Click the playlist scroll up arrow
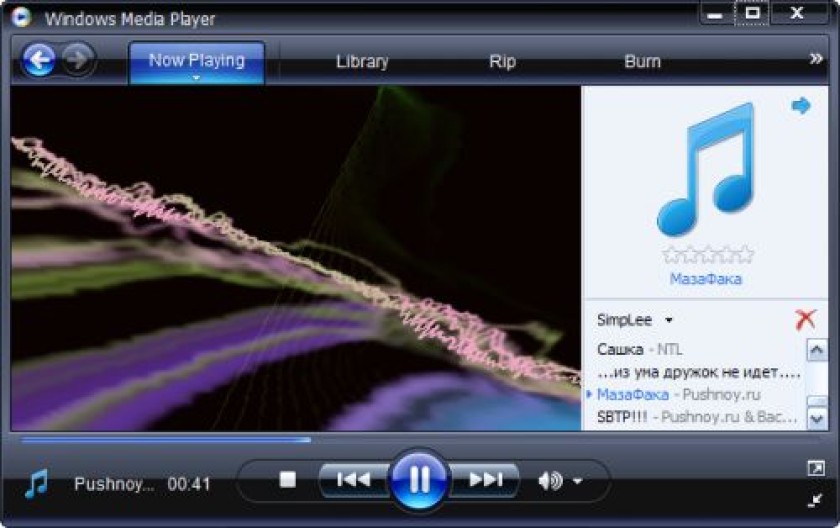This screenshot has width=840, height=528. (x=816, y=350)
